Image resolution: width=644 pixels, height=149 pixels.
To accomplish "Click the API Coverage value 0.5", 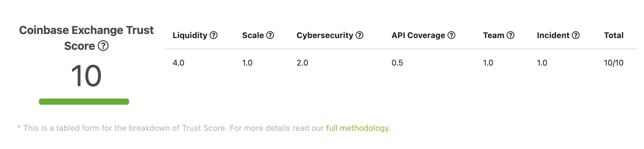I will point(397,63).
